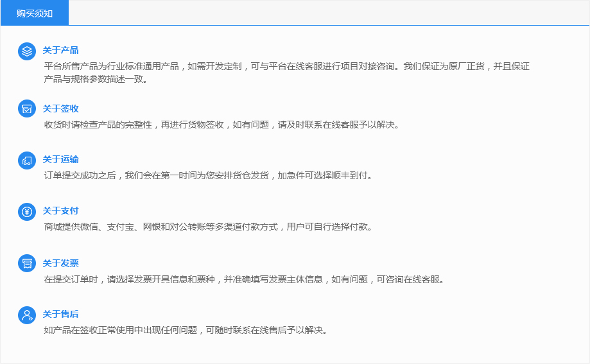590x364 pixels.
Task: Click the invoice receipt icon beside 关于发票
Action: (26, 263)
